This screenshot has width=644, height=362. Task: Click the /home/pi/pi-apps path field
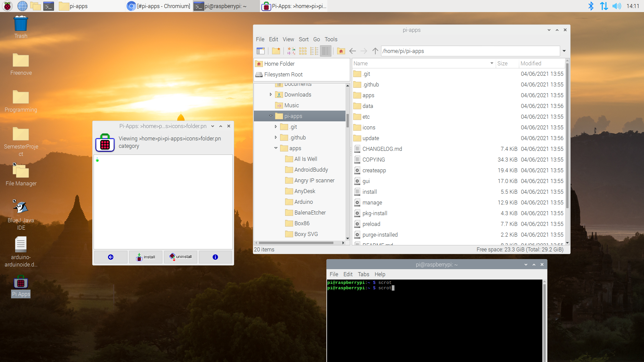click(x=470, y=51)
